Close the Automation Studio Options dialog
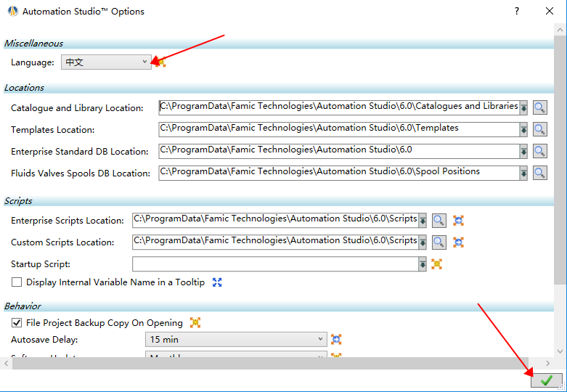567x392 pixels. [550, 11]
